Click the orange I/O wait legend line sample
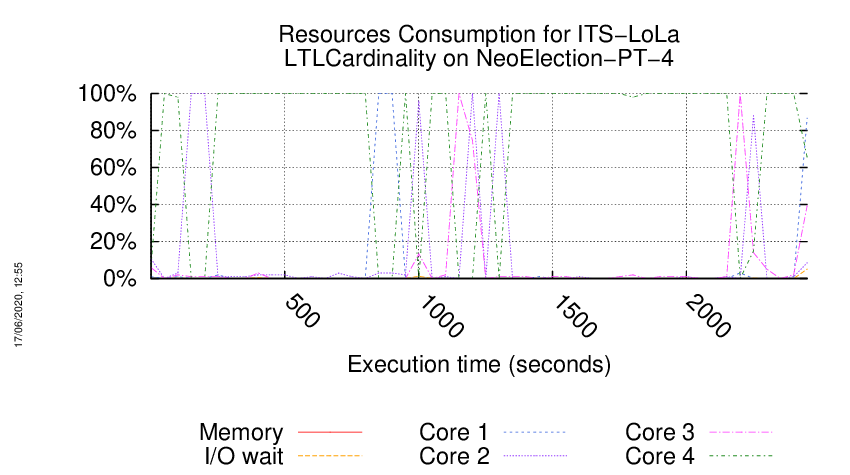The image size is (850, 475). [x=330, y=456]
